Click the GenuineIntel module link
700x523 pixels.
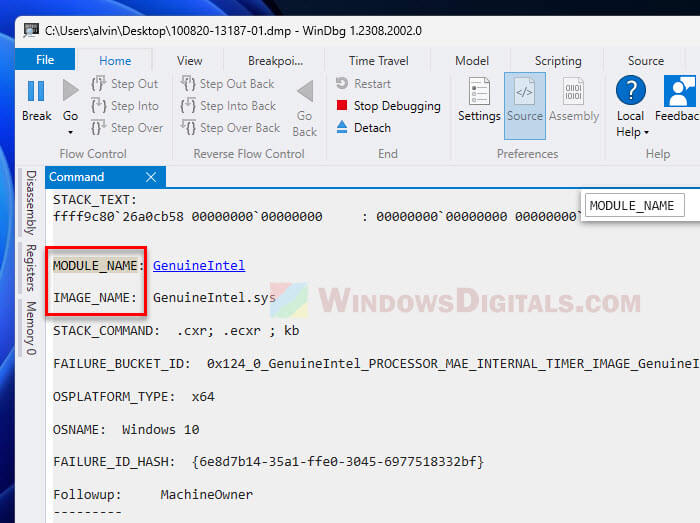(199, 266)
